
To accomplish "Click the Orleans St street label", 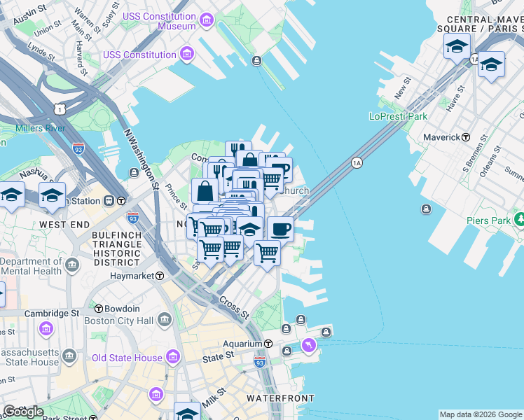I will [490, 162].
